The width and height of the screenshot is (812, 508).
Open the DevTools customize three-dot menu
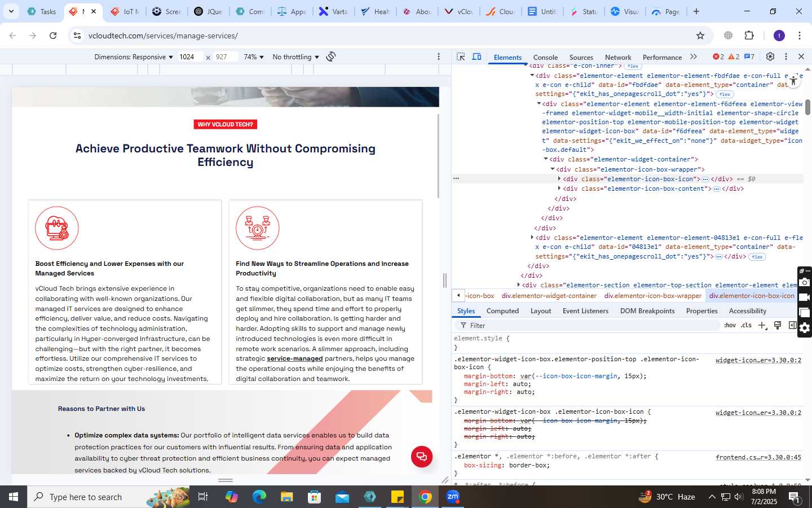point(786,57)
